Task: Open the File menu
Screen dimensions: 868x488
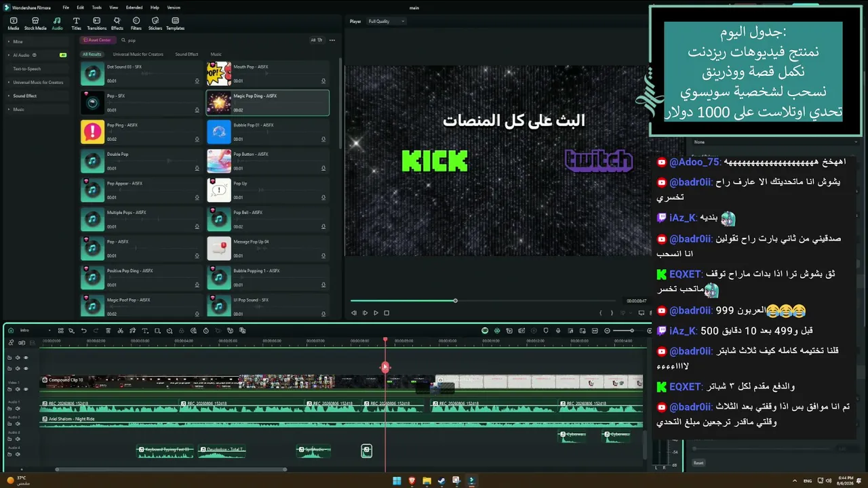Action: [x=66, y=7]
